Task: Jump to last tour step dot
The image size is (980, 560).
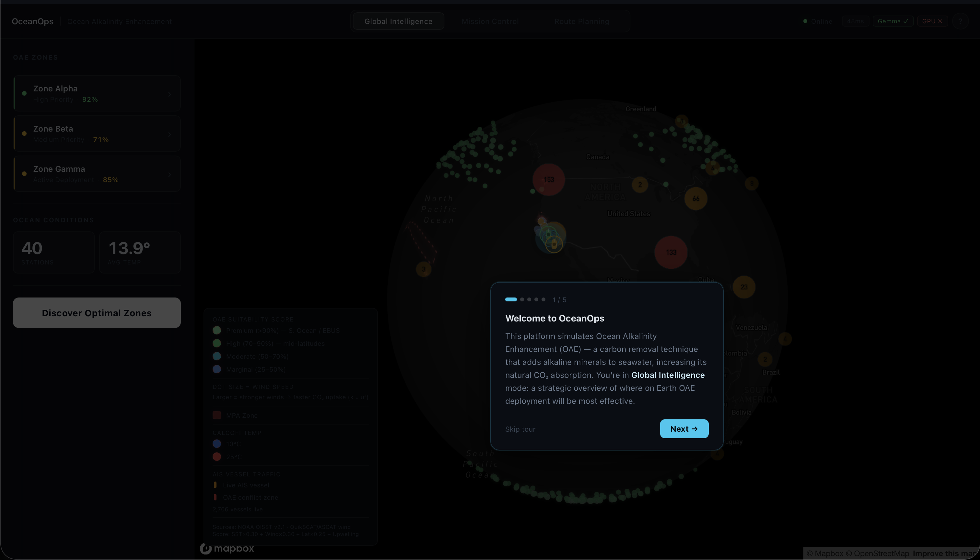Action: 543,299
